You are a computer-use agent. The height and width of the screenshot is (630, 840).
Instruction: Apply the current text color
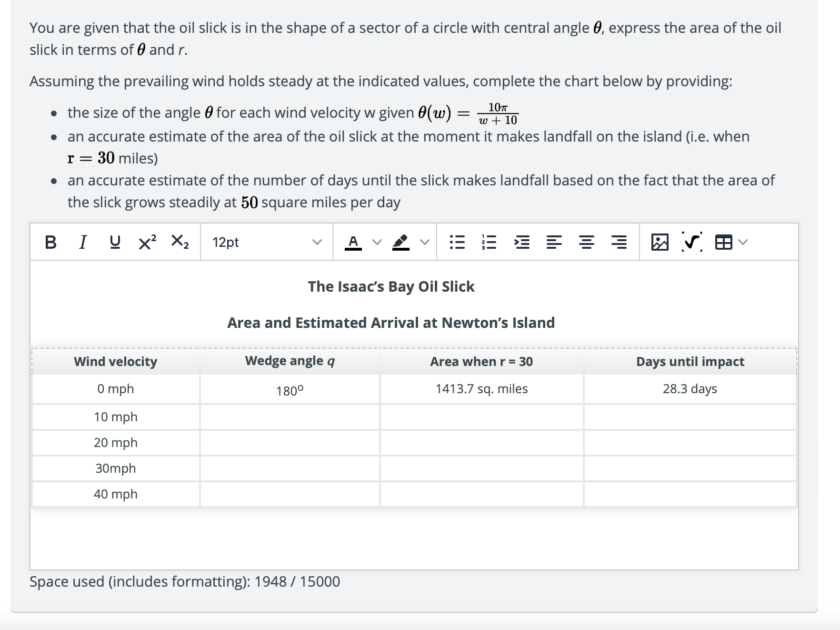[353, 243]
